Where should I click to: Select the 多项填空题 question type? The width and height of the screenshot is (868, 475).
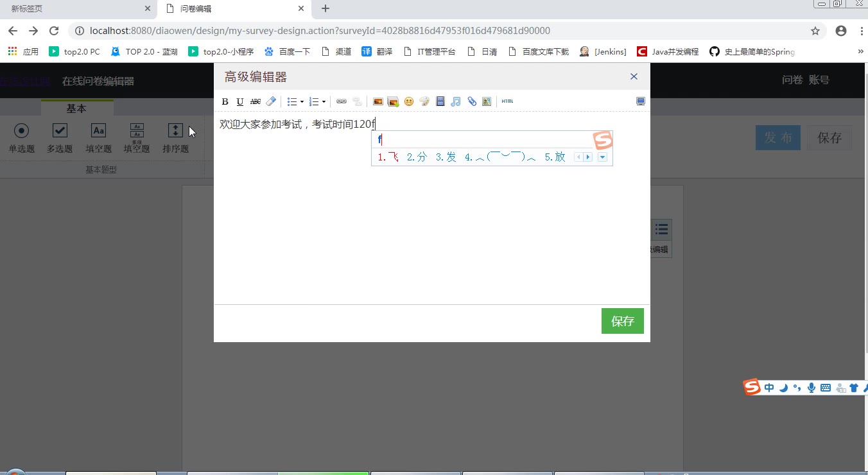click(x=137, y=137)
